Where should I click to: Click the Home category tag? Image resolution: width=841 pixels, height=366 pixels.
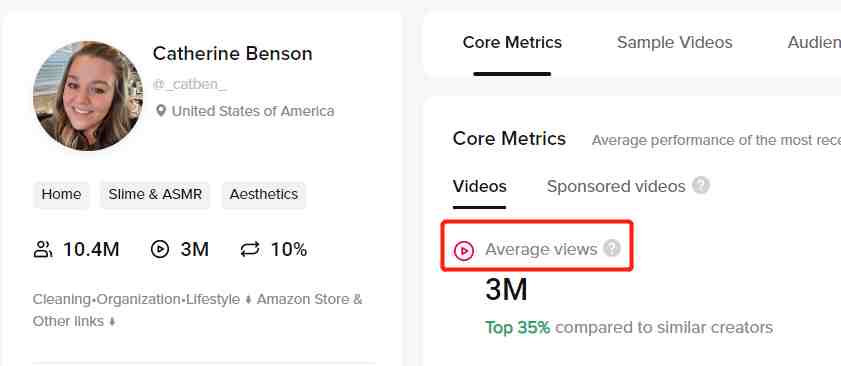click(61, 194)
